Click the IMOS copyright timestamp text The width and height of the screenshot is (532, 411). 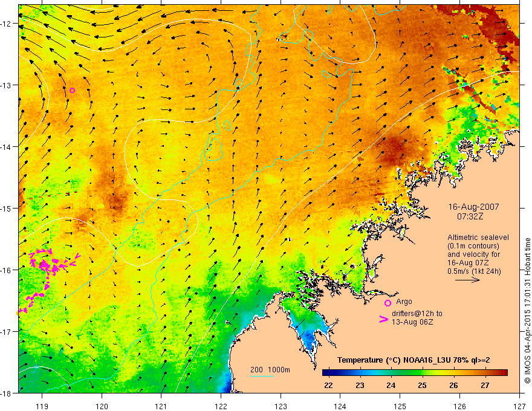tap(527, 311)
